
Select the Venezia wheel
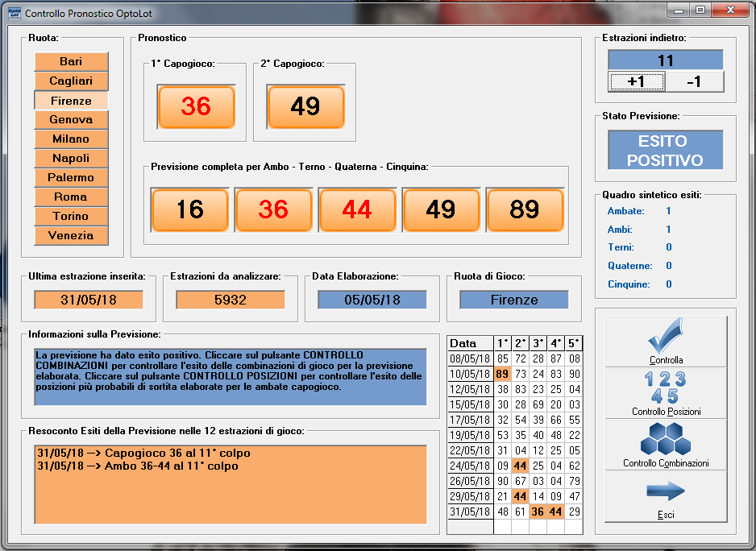(71, 235)
